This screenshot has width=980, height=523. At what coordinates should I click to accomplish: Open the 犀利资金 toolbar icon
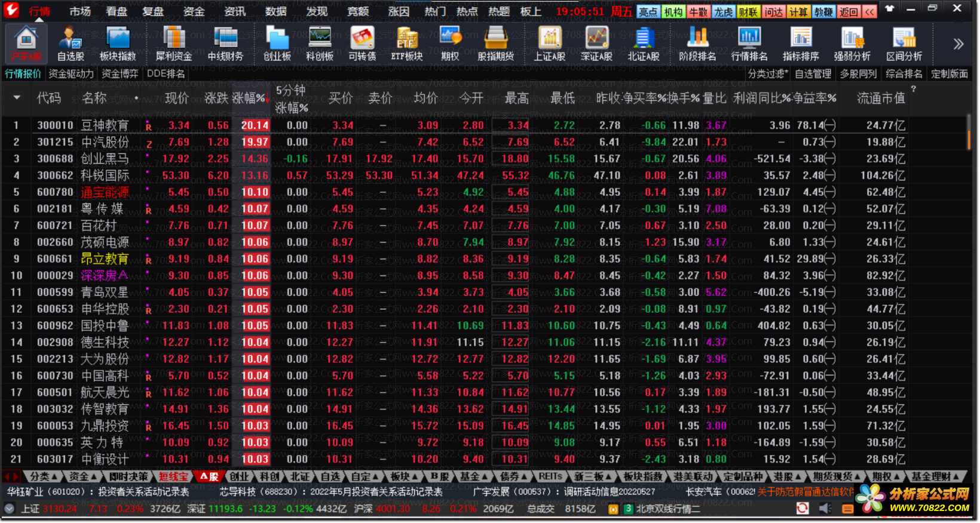coord(174,44)
